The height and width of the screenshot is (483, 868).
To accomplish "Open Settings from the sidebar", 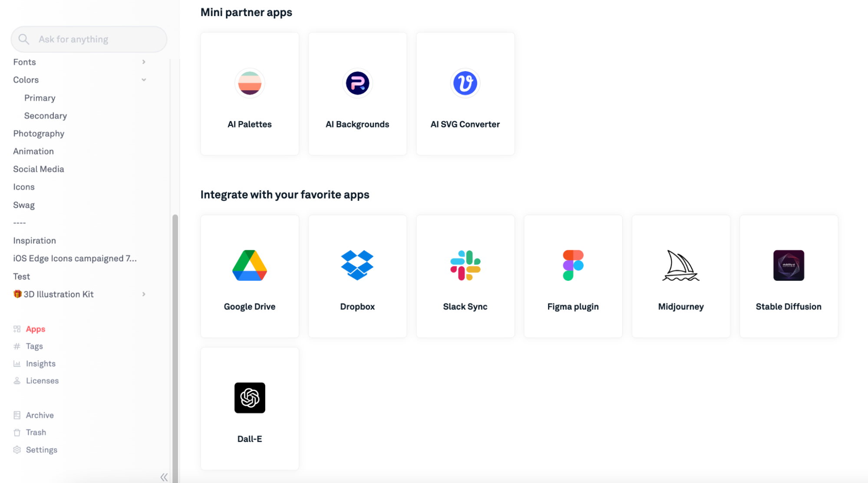I will click(41, 450).
